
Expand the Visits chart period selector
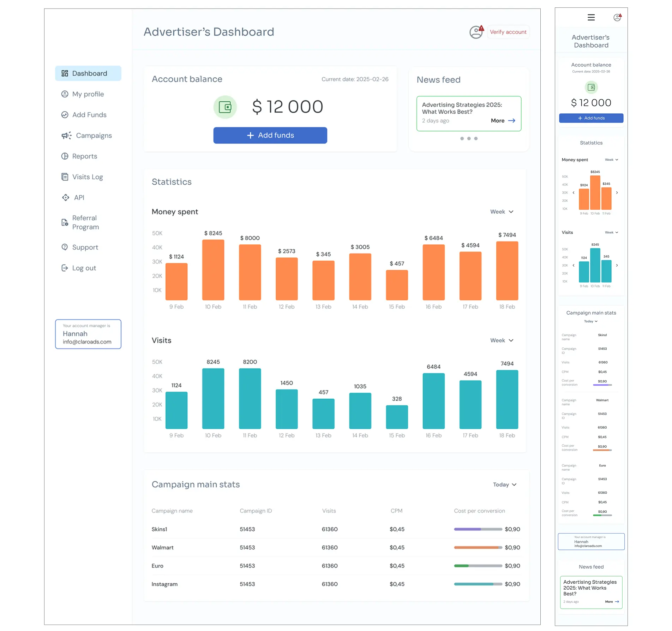pyautogui.click(x=501, y=340)
